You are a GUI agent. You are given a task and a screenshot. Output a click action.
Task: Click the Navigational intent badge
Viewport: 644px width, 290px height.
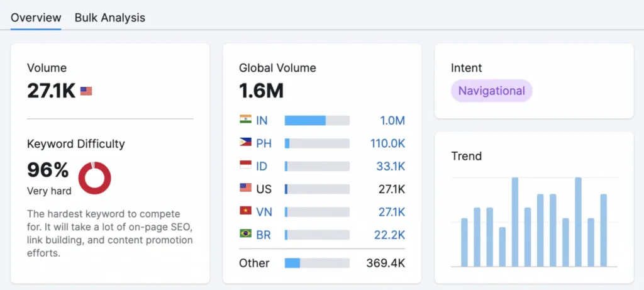coord(491,91)
